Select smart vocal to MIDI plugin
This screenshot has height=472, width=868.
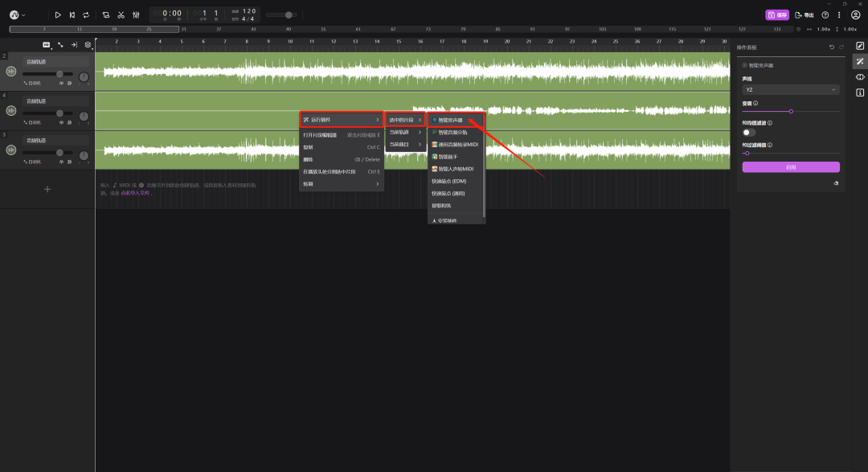456,169
